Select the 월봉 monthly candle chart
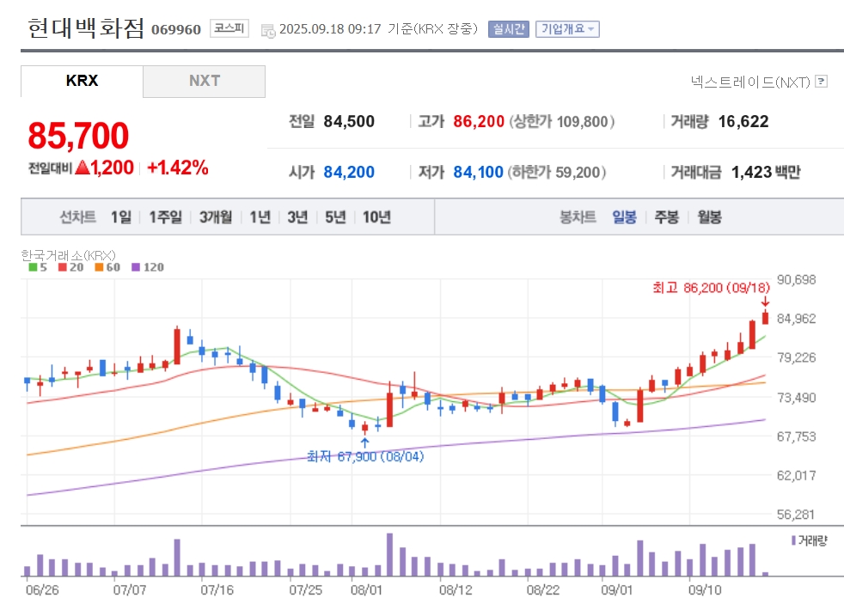 [x=709, y=217]
